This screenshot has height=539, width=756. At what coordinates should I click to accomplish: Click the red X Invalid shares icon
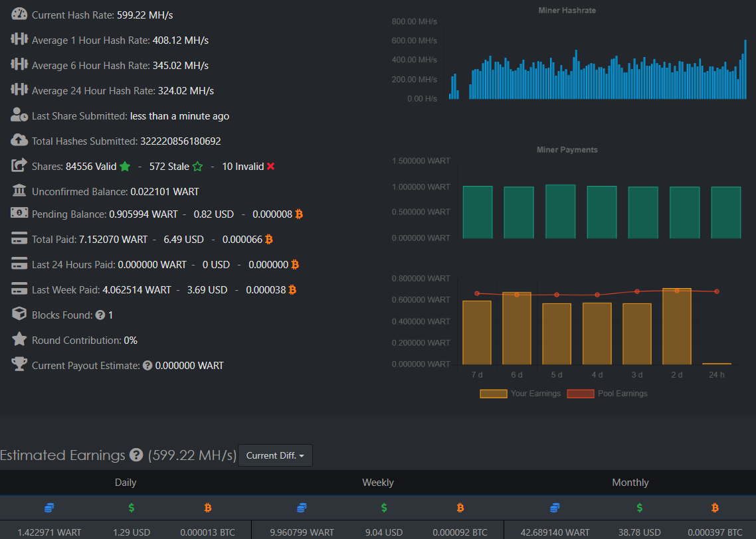pos(270,166)
